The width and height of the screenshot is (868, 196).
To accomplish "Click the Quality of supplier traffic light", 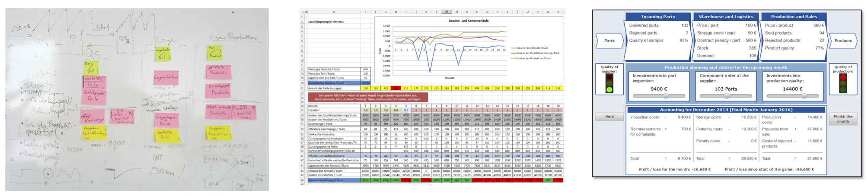I will pos(610,84).
